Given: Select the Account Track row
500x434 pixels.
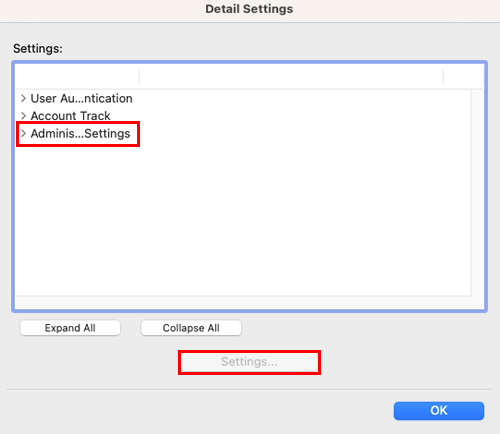Looking at the screenshot, I should pos(243,116).
